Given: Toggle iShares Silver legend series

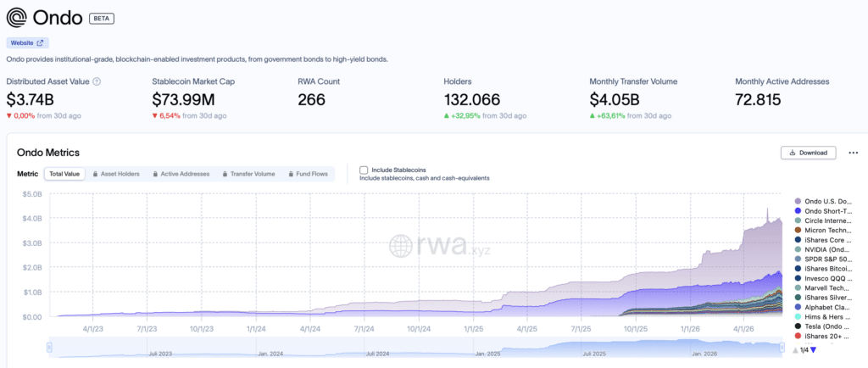Looking at the screenshot, I should pos(824,297).
